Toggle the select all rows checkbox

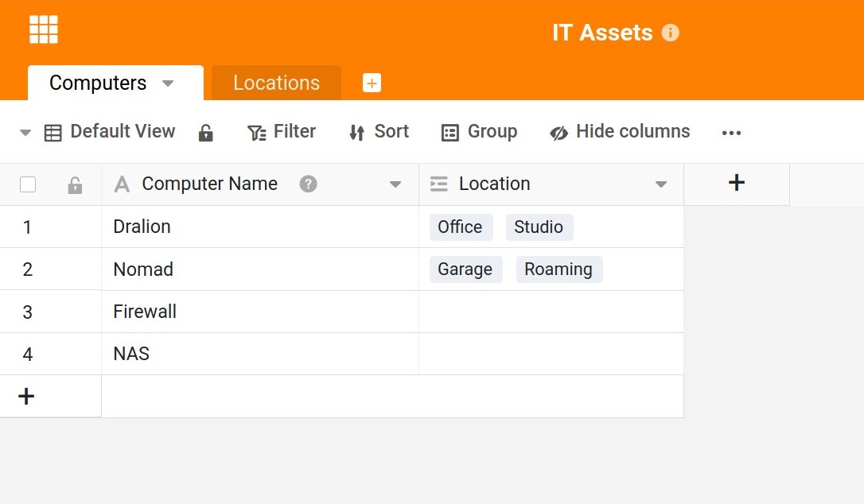(28, 184)
